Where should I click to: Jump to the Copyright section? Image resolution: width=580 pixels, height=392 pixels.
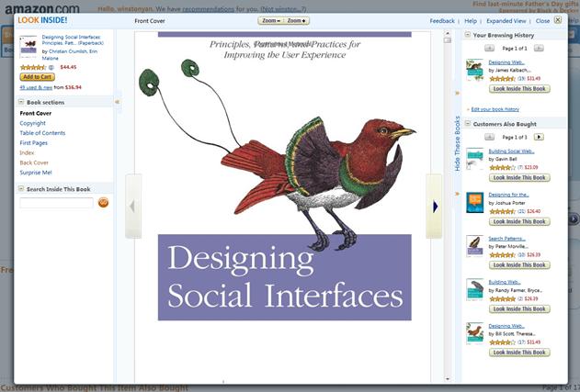32,123
